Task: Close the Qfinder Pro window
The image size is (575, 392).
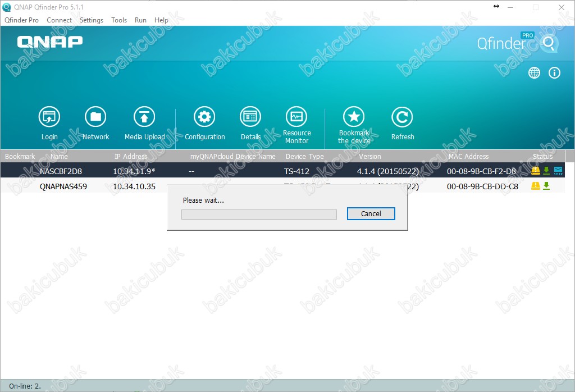Action: click(x=561, y=7)
